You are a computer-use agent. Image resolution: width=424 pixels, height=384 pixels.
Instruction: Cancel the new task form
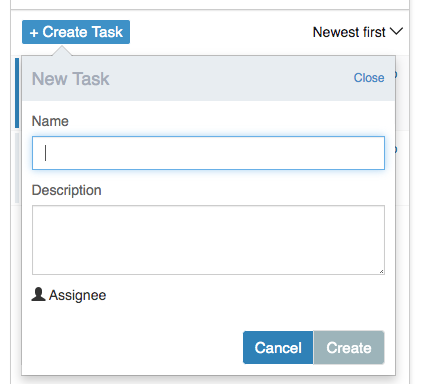tap(278, 348)
